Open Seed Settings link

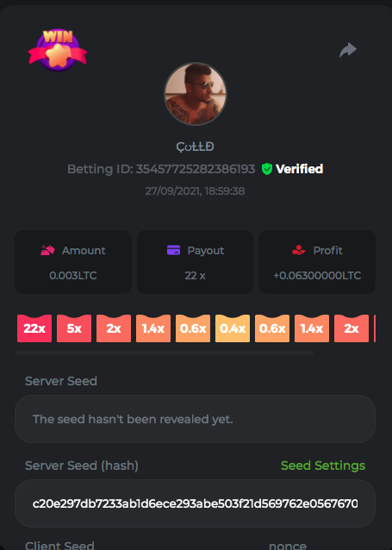[323, 466]
